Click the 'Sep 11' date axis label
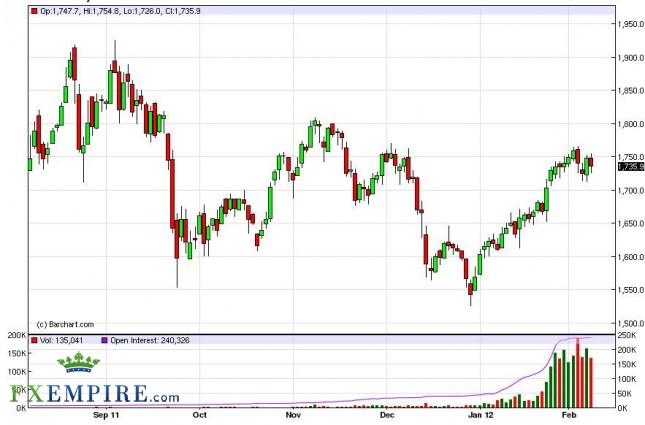The height and width of the screenshot is (425, 645). coord(106,415)
